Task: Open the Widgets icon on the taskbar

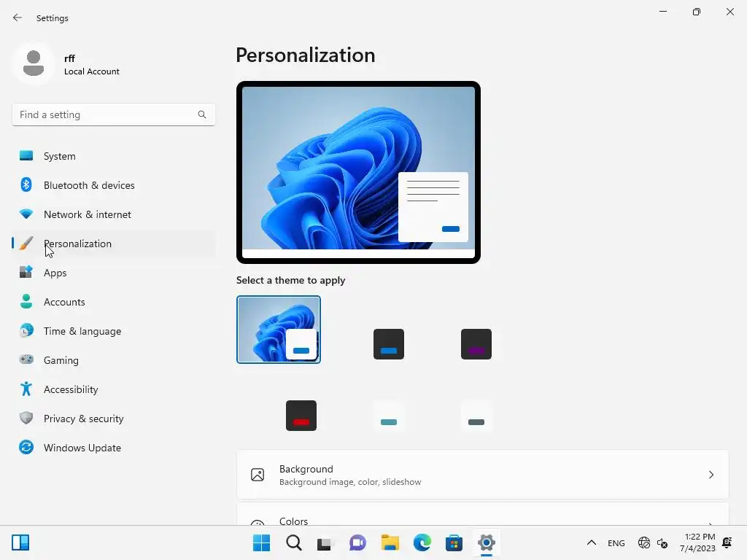Action: click(20, 542)
